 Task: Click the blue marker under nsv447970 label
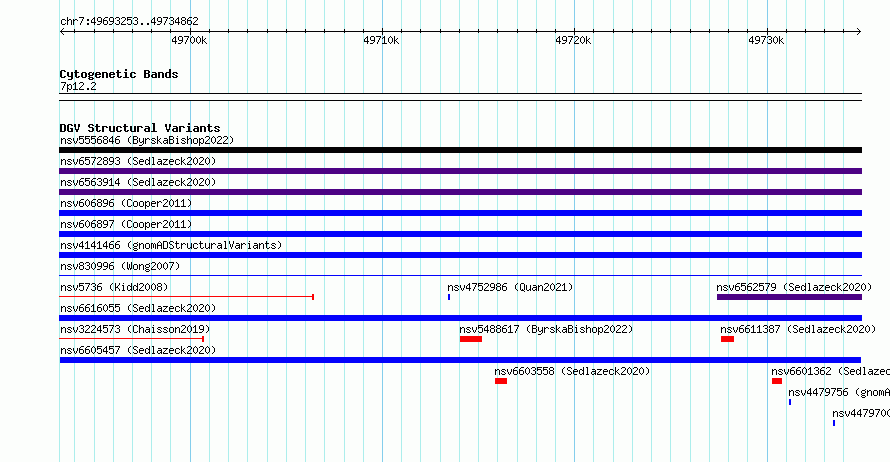[834, 423]
